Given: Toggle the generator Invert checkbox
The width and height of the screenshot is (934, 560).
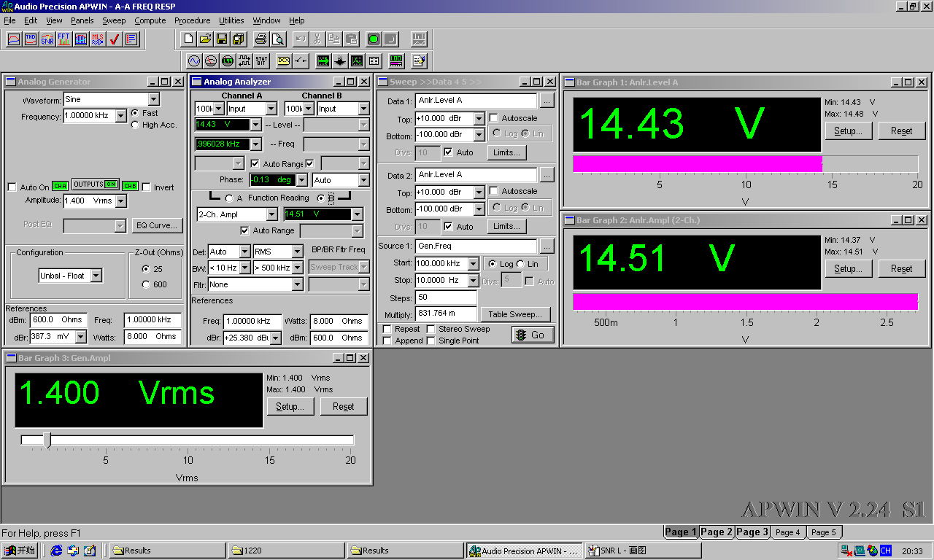Looking at the screenshot, I should pos(146,187).
